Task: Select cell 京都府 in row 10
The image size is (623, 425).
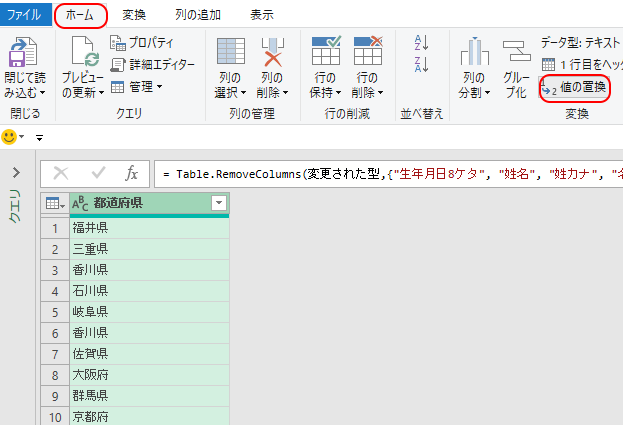Action: (x=149, y=416)
